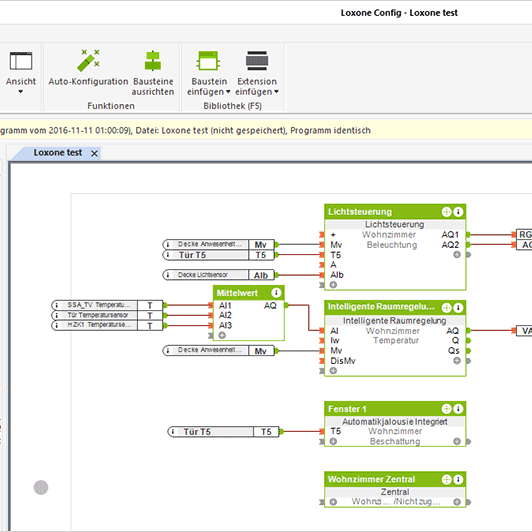
Task: Click the gray circle marker on canvas
Action: pyautogui.click(x=41, y=488)
